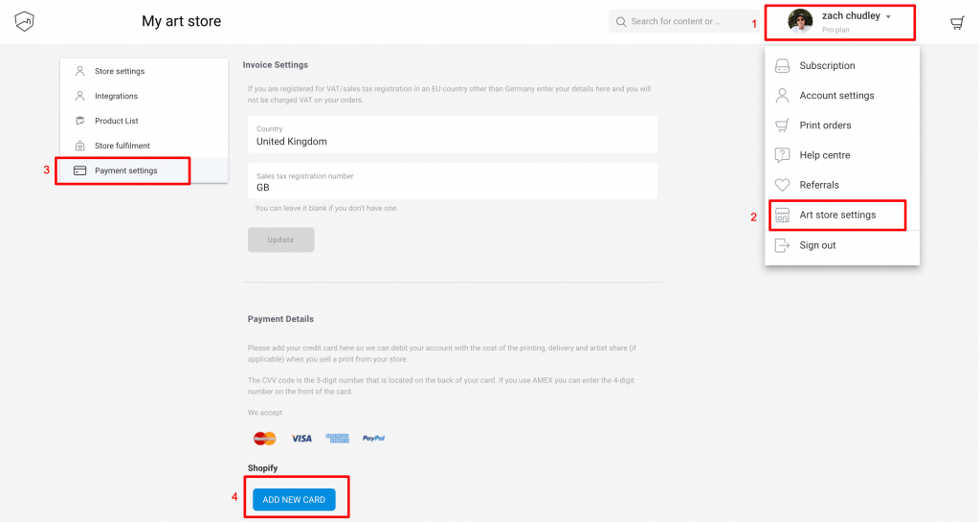Click the Help centre question icon

click(782, 155)
